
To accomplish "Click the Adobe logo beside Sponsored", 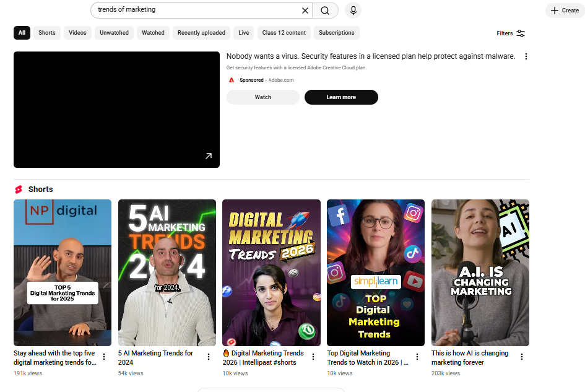I will pos(232,80).
